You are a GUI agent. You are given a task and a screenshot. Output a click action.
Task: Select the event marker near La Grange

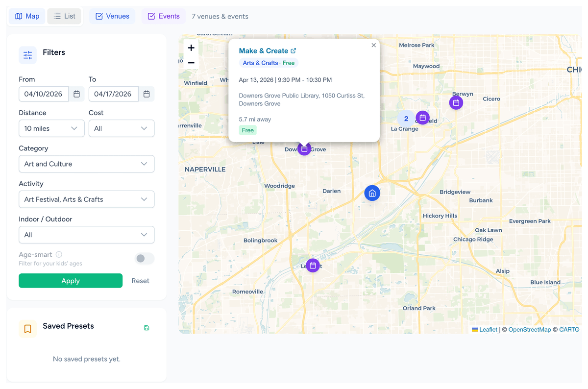pyautogui.click(x=422, y=118)
